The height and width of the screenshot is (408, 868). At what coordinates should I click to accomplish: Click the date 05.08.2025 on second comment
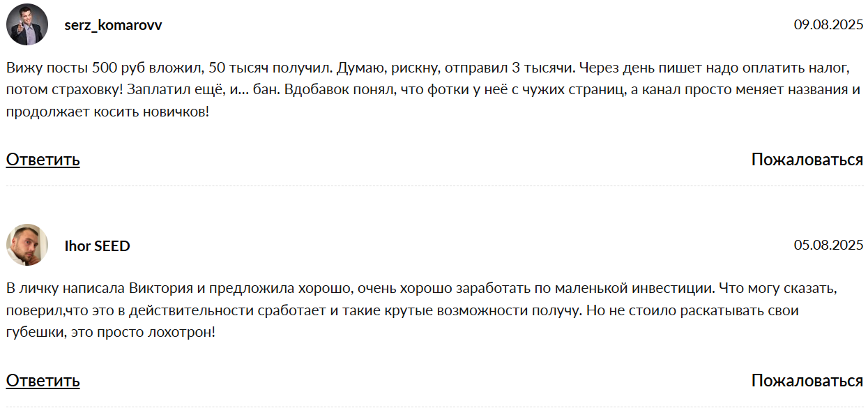827,243
